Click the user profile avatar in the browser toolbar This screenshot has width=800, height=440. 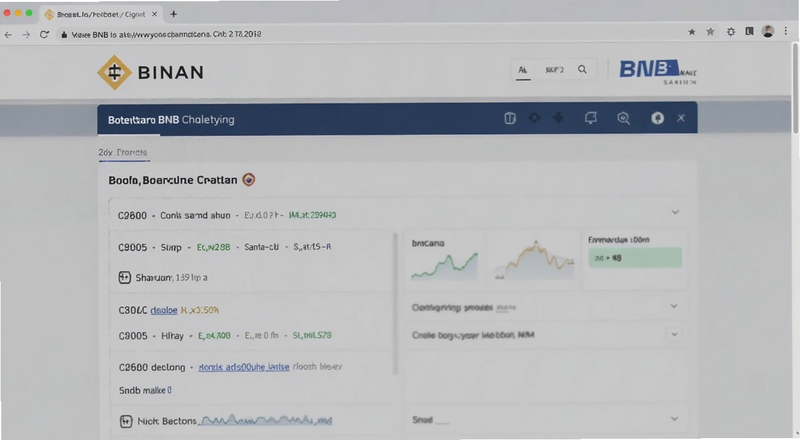pos(768,32)
